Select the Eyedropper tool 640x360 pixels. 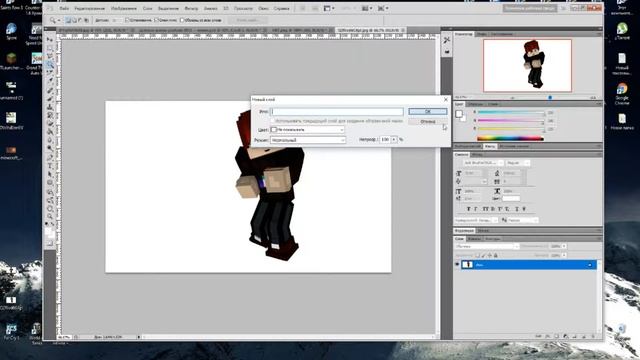(50, 80)
